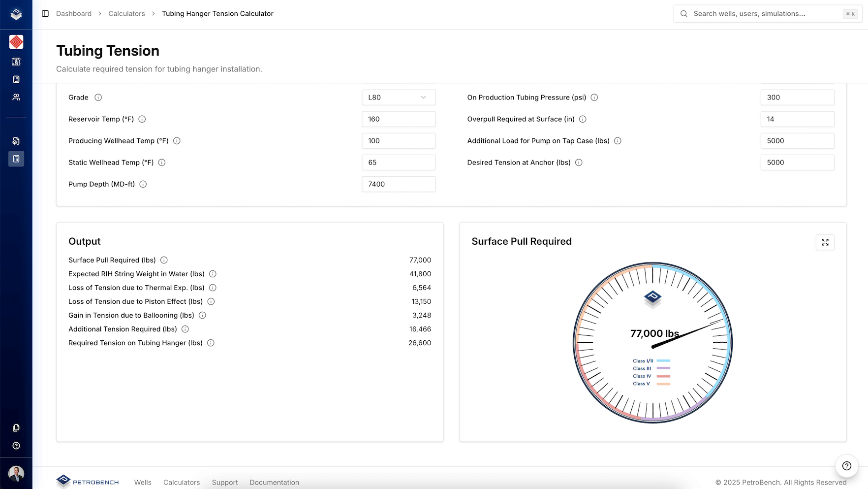Open Calculators from the breadcrumb trail
868x489 pixels.
[126, 13]
